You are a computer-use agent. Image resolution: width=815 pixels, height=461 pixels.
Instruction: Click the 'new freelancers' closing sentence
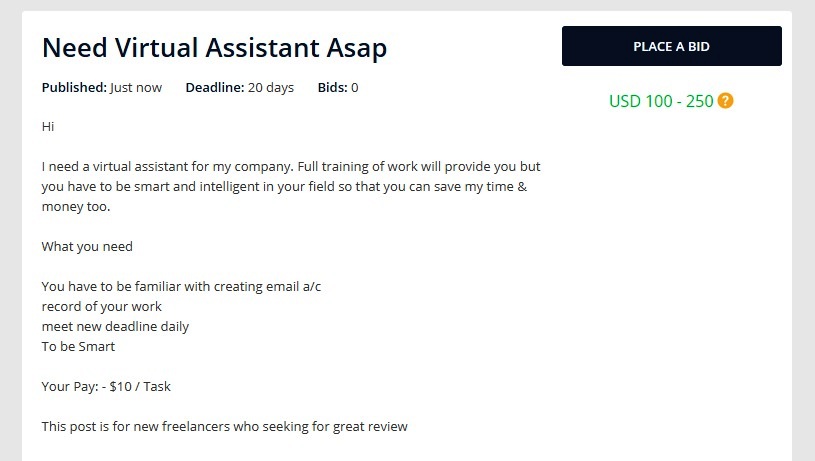[224, 426]
